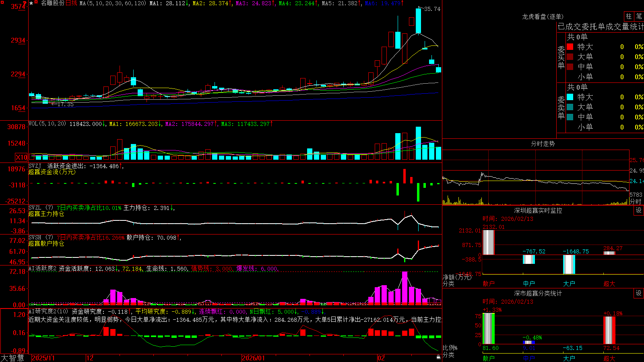Click the 超赢主力持仓 label

click(x=46, y=214)
